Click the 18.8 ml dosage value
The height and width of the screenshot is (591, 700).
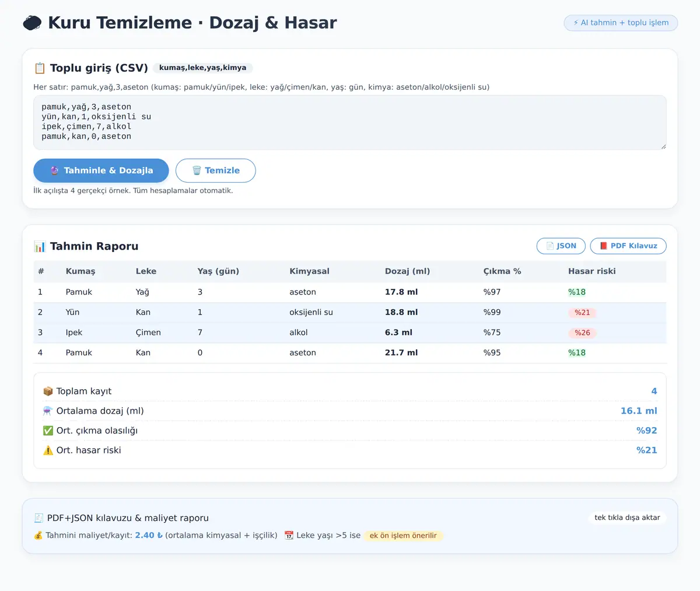(x=401, y=313)
